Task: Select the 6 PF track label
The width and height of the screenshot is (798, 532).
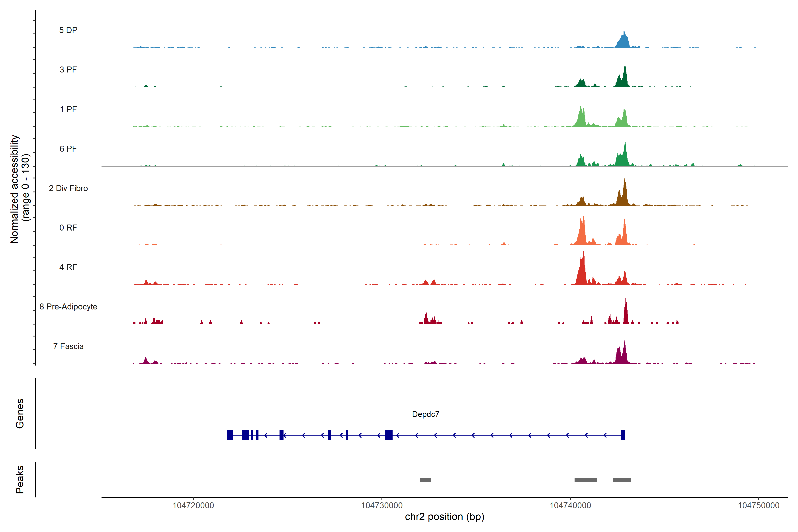Action: point(68,149)
